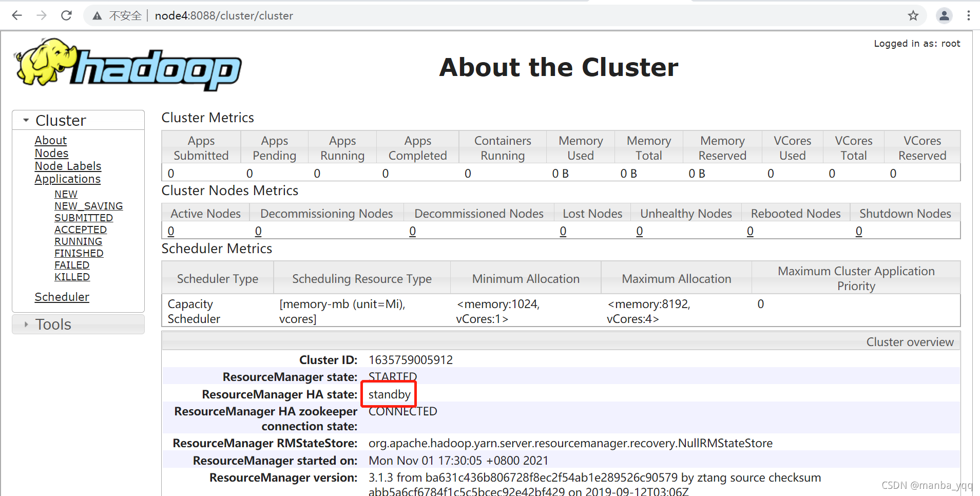Show KILLED applications

[72, 277]
